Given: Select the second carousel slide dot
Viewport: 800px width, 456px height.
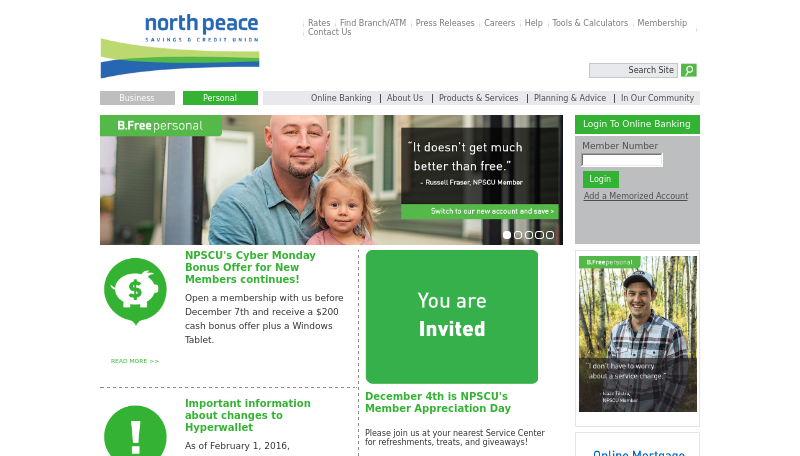Looking at the screenshot, I should click(518, 235).
